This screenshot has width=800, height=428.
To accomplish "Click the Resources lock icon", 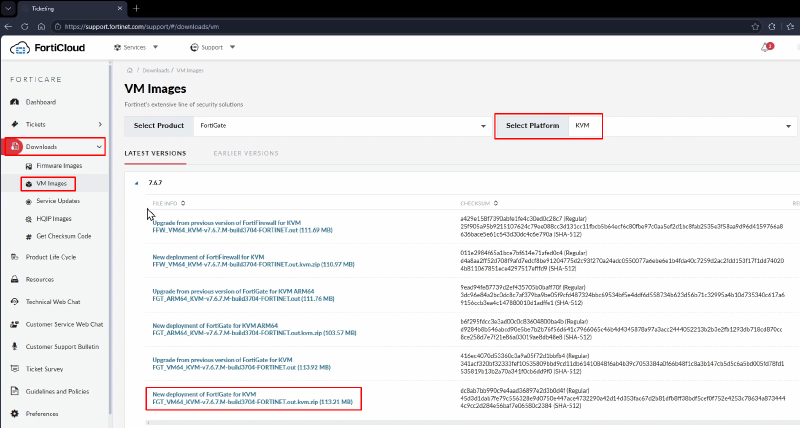I will (15, 280).
